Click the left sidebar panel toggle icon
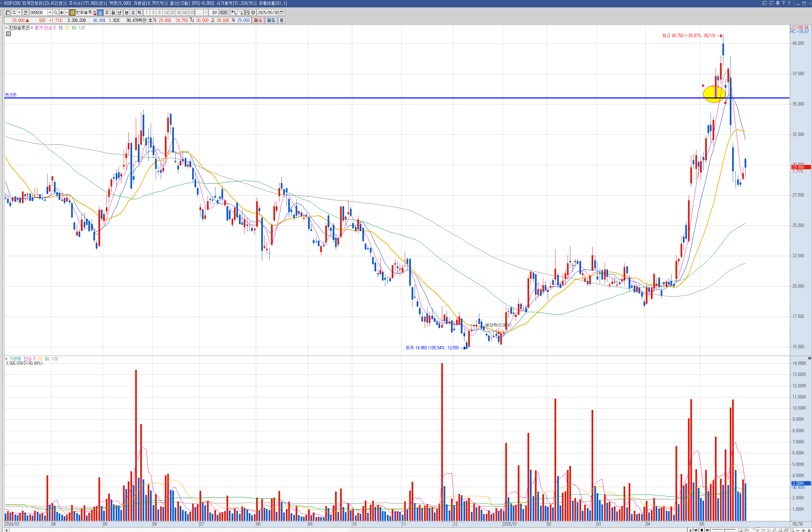Screen dimensions: 812x532 (7, 12)
